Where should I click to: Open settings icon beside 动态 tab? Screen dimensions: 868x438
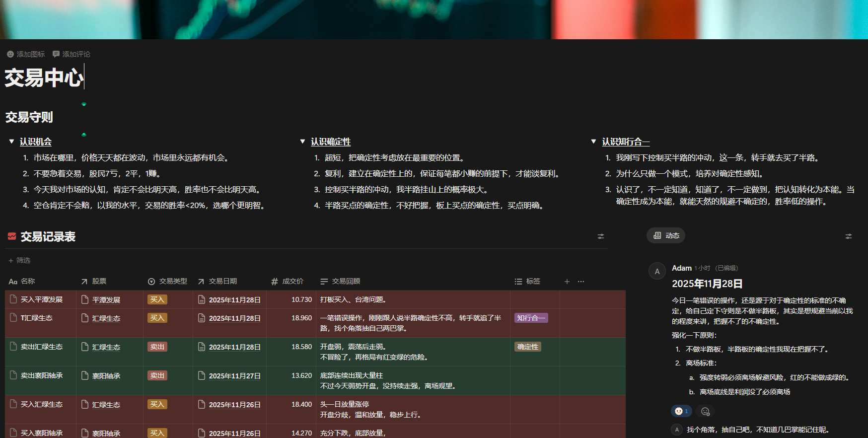849,236
